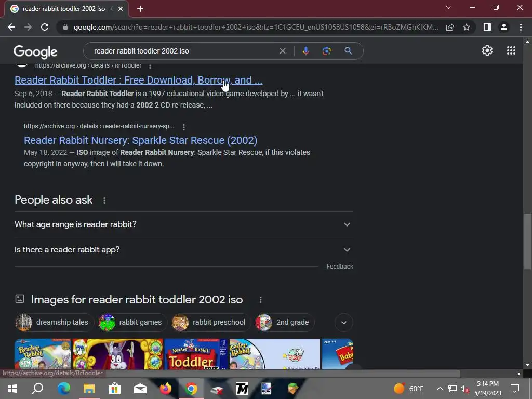Open the 60°F weather widget
This screenshot has width=532, height=399.
tap(408, 389)
